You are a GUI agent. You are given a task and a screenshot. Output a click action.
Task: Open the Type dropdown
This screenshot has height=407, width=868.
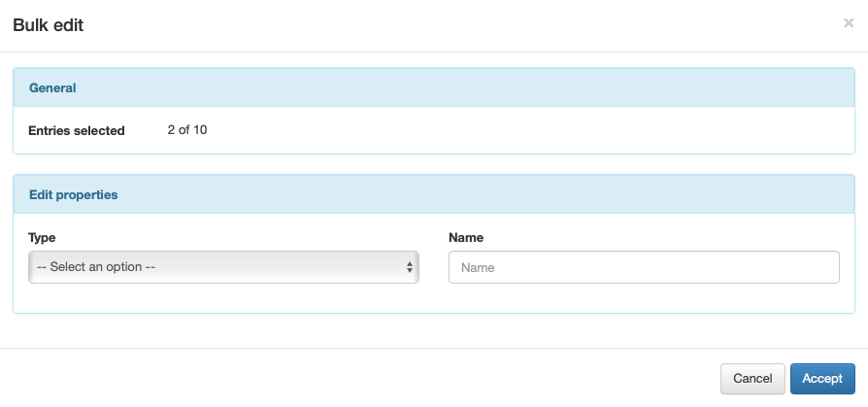click(223, 267)
